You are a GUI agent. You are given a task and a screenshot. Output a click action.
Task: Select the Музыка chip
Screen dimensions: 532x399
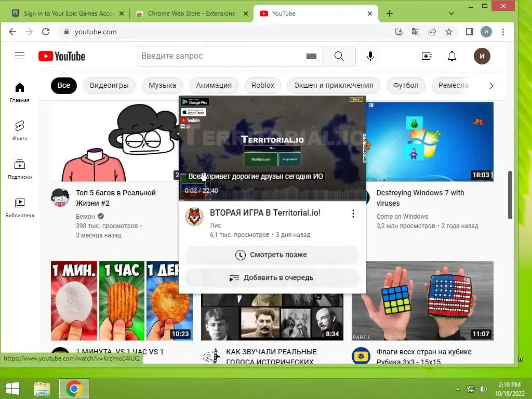point(162,86)
